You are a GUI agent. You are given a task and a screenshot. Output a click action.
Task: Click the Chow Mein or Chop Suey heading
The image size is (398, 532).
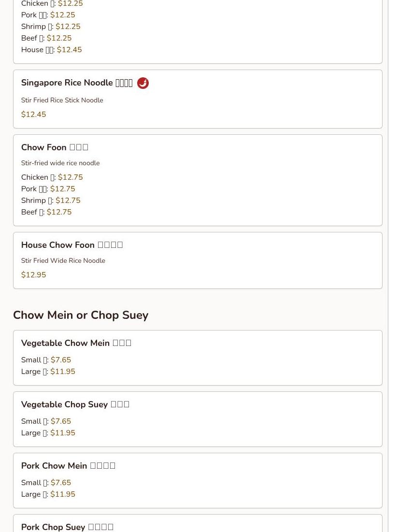[81, 315]
